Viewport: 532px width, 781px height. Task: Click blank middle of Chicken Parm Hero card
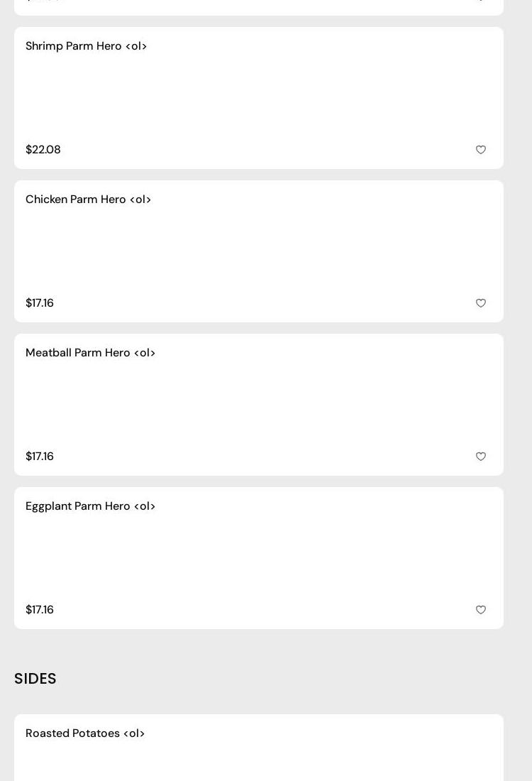click(x=259, y=251)
